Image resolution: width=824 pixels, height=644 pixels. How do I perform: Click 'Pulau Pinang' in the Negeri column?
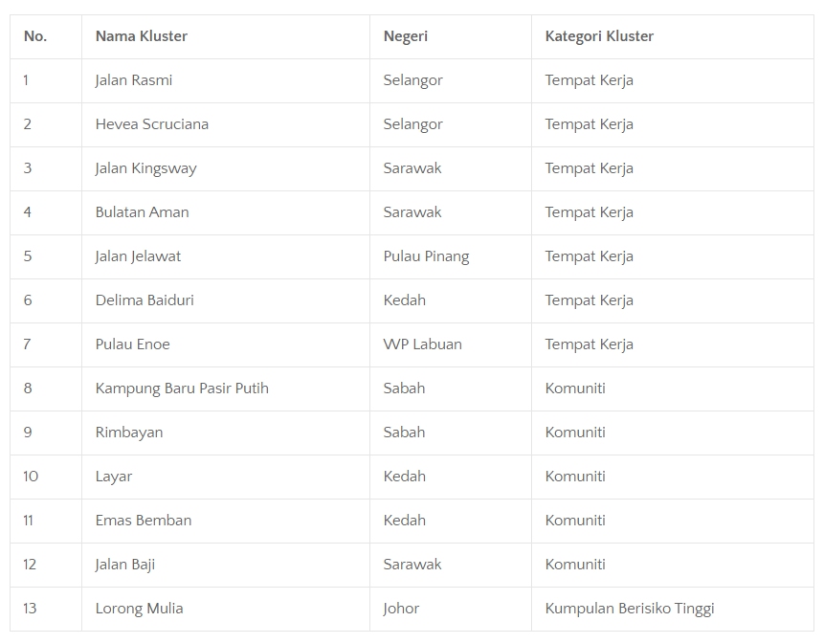[426, 256]
